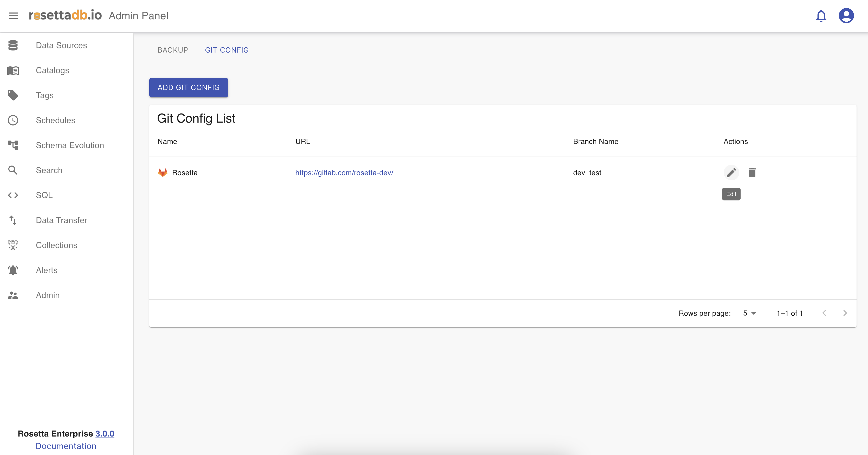Screen dimensions: 868x455
Task: Go to Schema Evolution in the sidebar
Action: (70, 145)
